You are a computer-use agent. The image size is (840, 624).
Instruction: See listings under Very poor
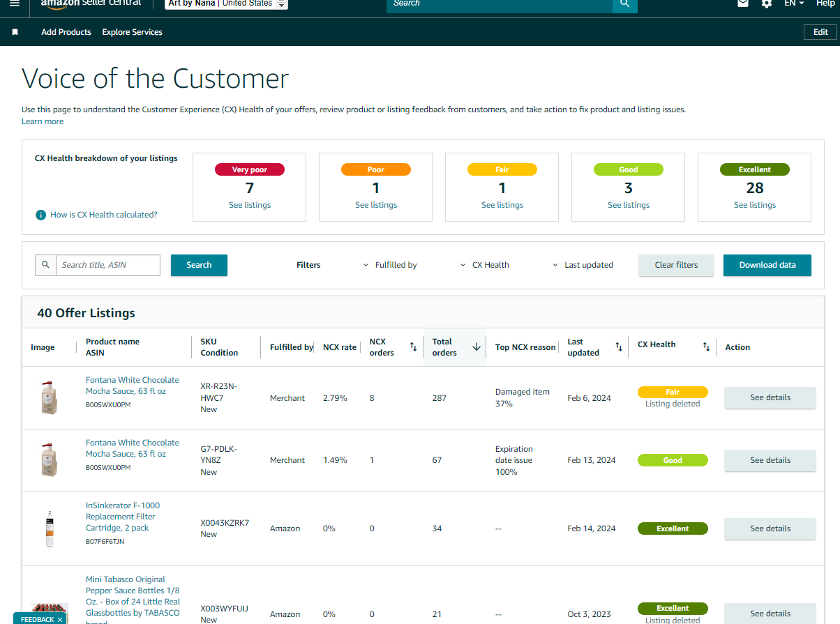[250, 205]
